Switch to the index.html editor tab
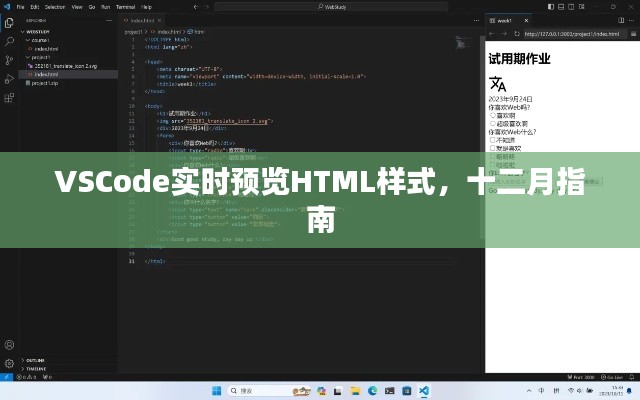The image size is (640, 400). [142, 20]
